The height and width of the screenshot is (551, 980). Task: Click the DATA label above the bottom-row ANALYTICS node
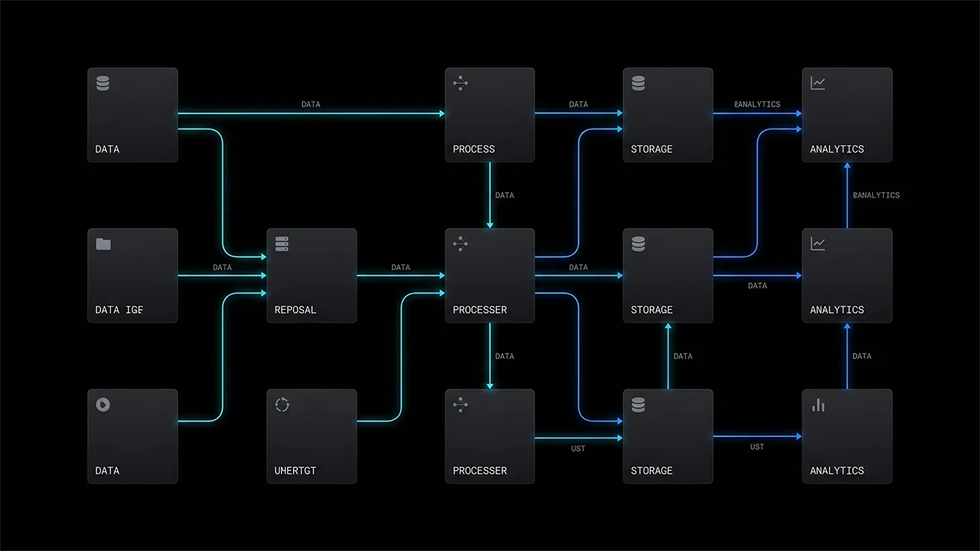862,356
